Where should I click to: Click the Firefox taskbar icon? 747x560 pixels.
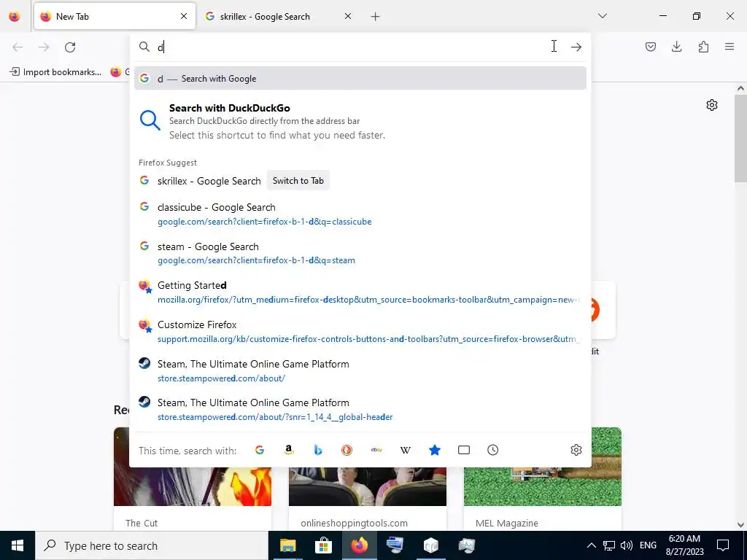tap(359, 545)
